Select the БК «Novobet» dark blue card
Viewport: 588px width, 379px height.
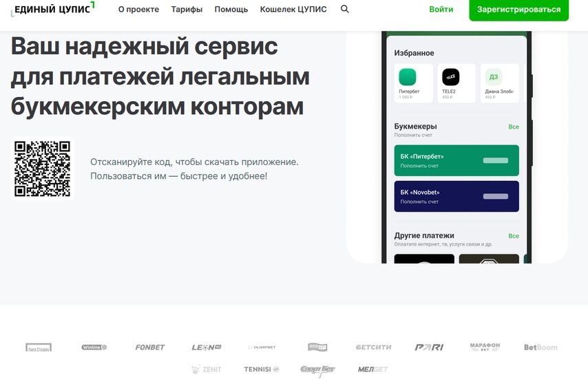(x=456, y=196)
